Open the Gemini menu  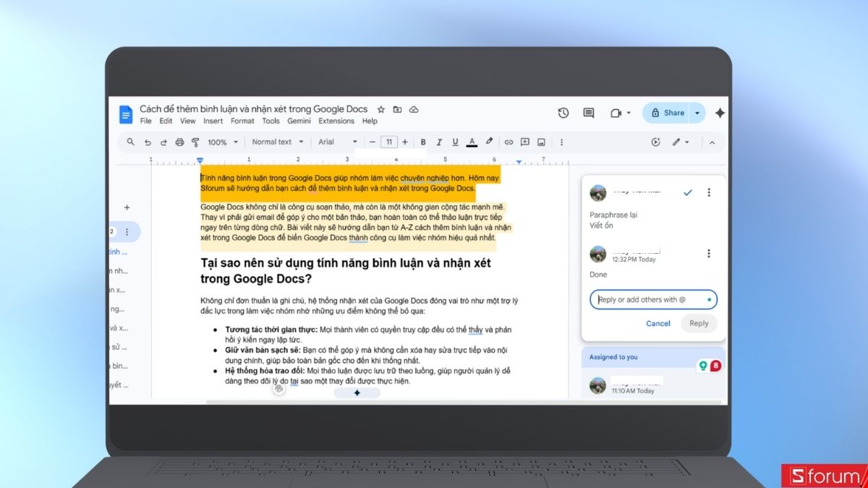tap(299, 121)
